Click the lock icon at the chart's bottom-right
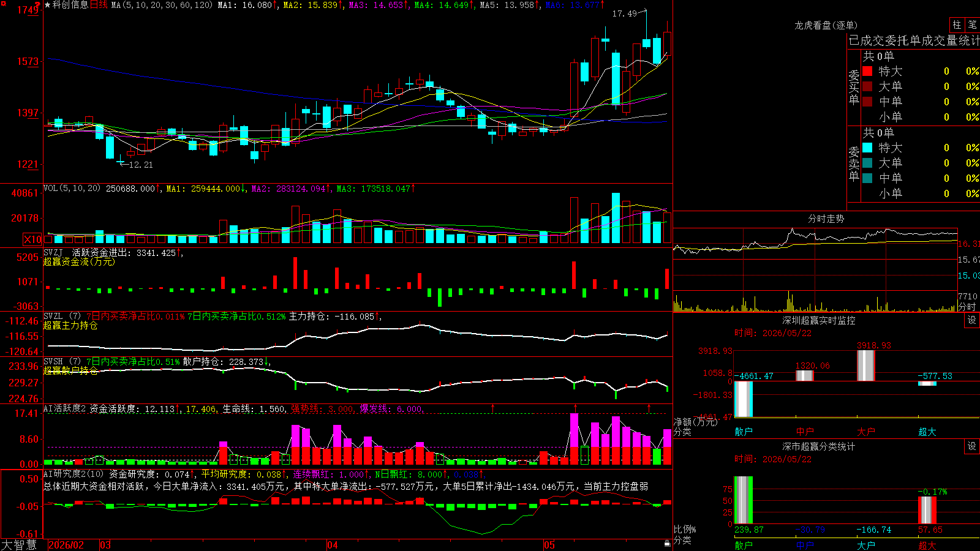This screenshot has width=980, height=551. click(667, 544)
